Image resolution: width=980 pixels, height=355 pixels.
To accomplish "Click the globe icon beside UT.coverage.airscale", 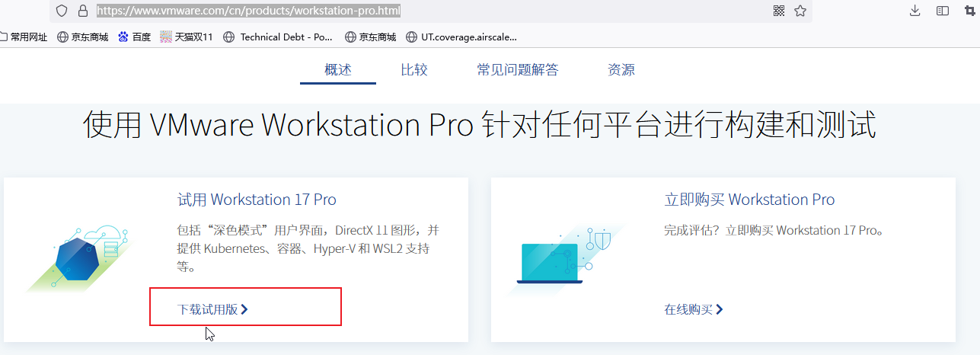I will coord(412,37).
